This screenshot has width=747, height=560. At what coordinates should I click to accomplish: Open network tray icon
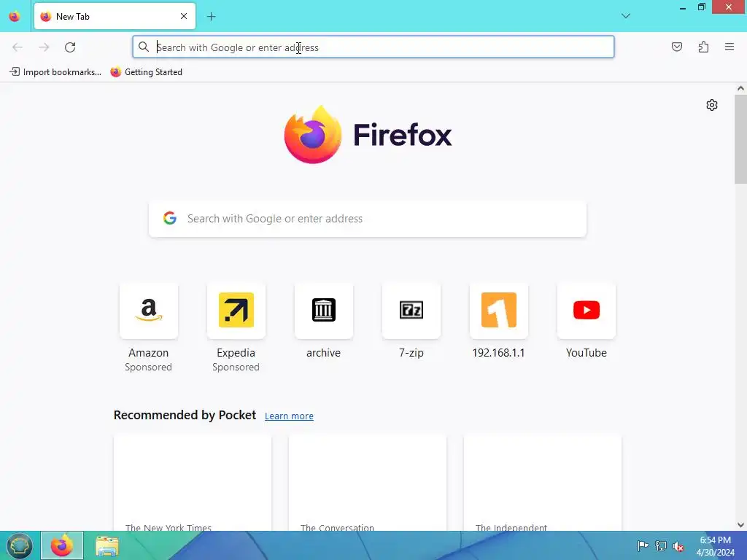point(661,545)
